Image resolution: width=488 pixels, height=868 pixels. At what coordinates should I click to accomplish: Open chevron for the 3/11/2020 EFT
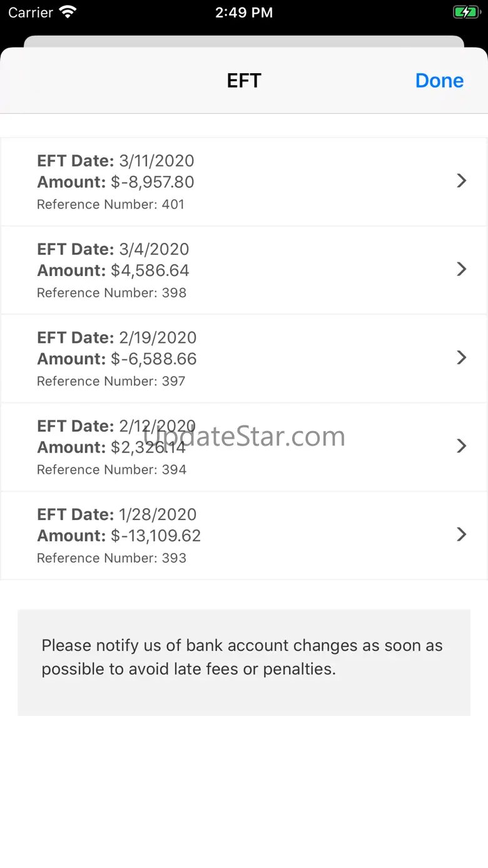point(462,181)
